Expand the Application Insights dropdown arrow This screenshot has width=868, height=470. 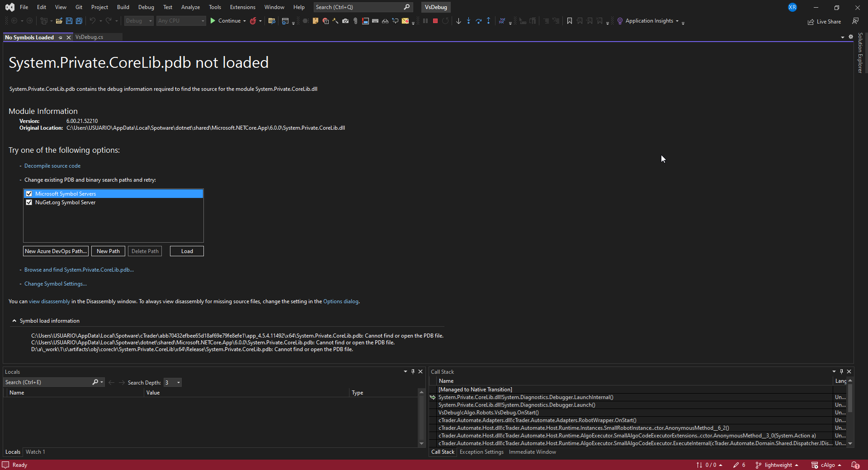pos(677,21)
